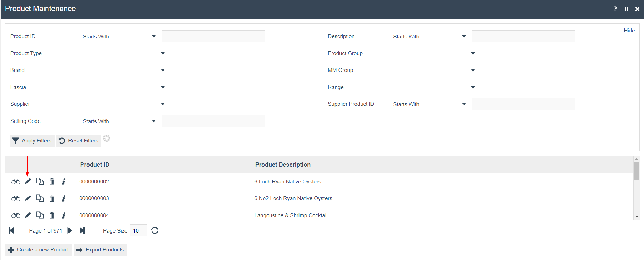View product 0000000002 with binoculars icon
Screen dimensions: 644x260
pos(16,182)
